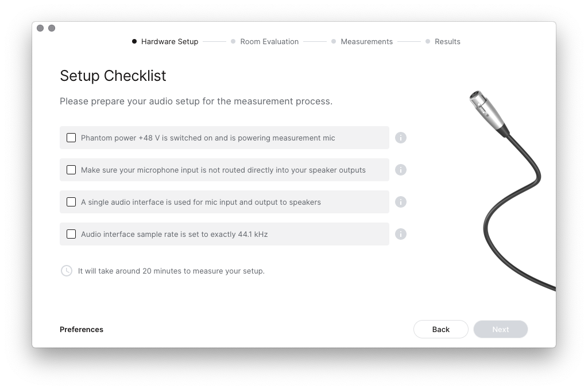The image size is (588, 390).
Task: Check the Phantom power +48 V checkbox
Action: [x=71, y=138]
